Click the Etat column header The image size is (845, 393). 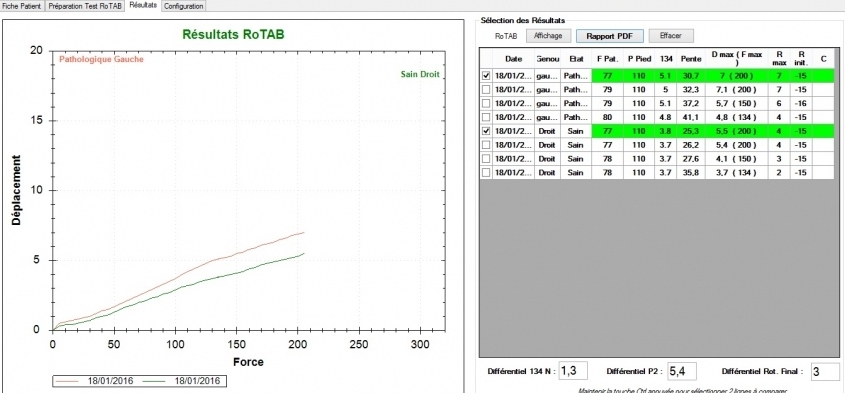(576, 58)
